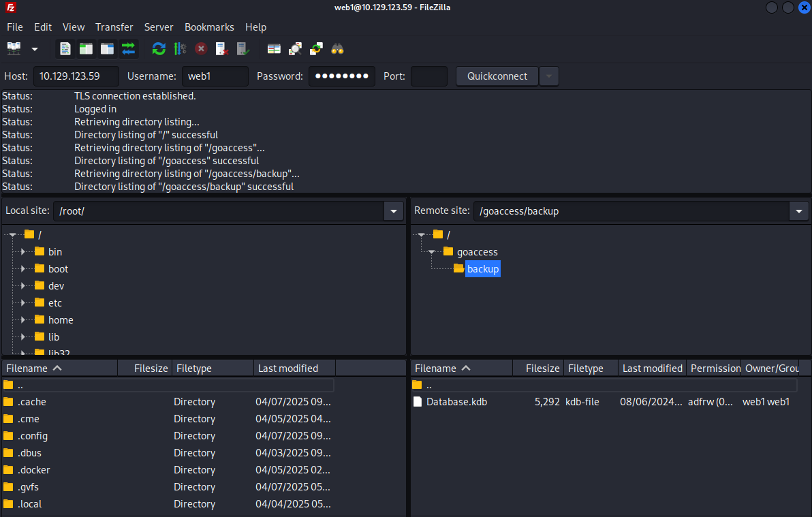Open the Site Manager icon
Screen dimensions: 812x517
[x=14, y=48]
